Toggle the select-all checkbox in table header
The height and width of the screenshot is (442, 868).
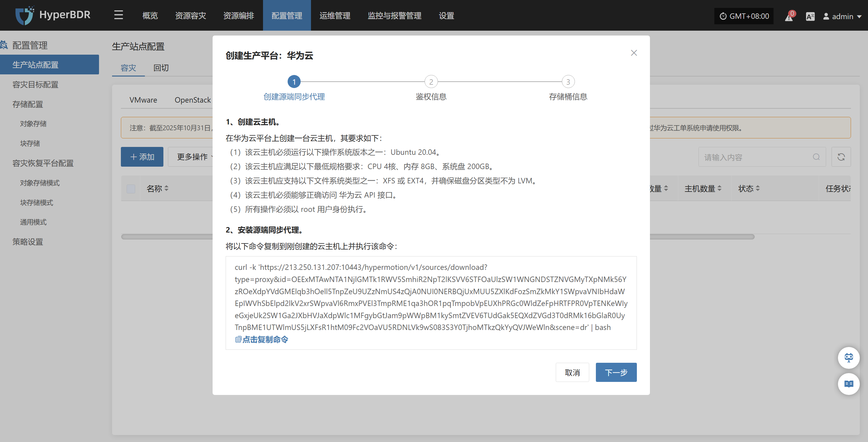[x=131, y=189]
